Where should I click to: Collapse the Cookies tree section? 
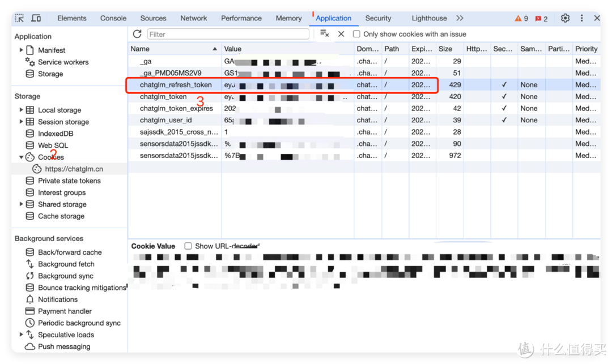click(x=22, y=157)
